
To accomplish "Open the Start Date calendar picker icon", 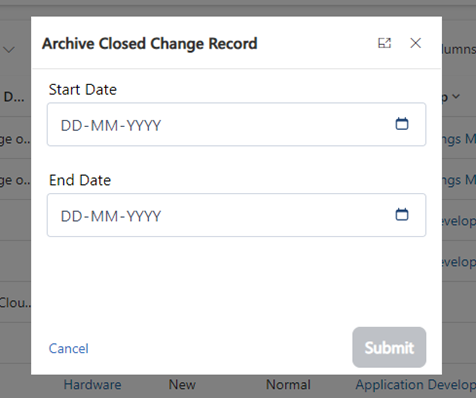I will 402,124.
